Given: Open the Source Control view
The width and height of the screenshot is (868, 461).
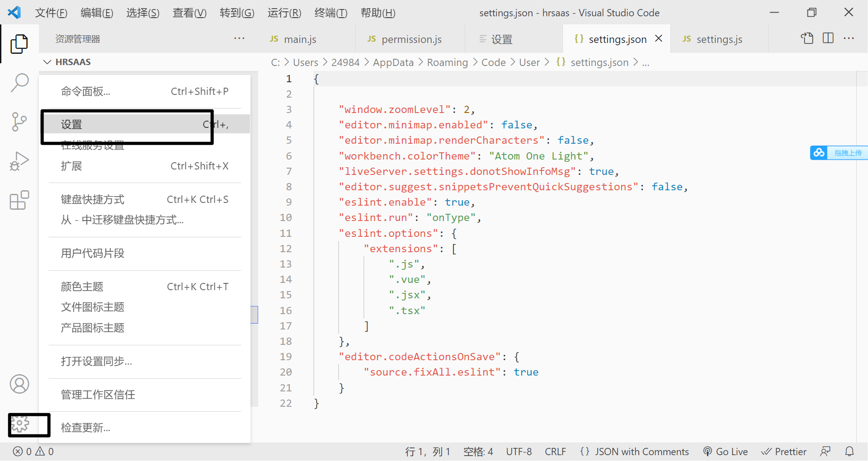Looking at the screenshot, I should [19, 122].
